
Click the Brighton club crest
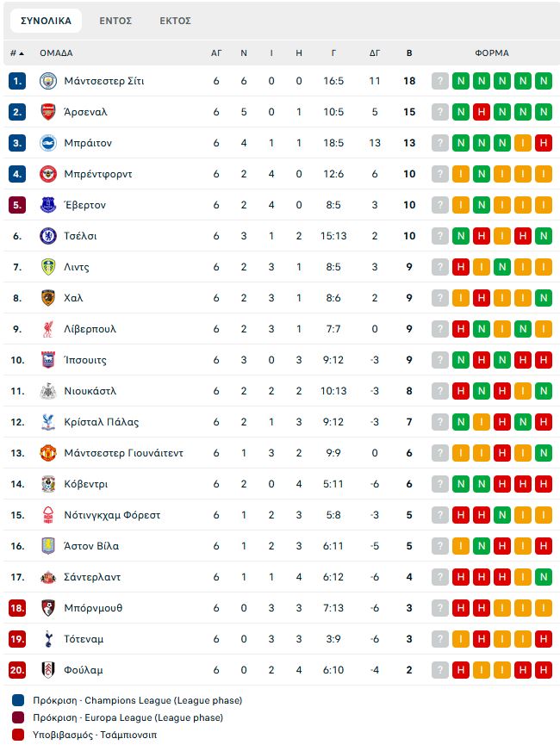tap(48, 143)
